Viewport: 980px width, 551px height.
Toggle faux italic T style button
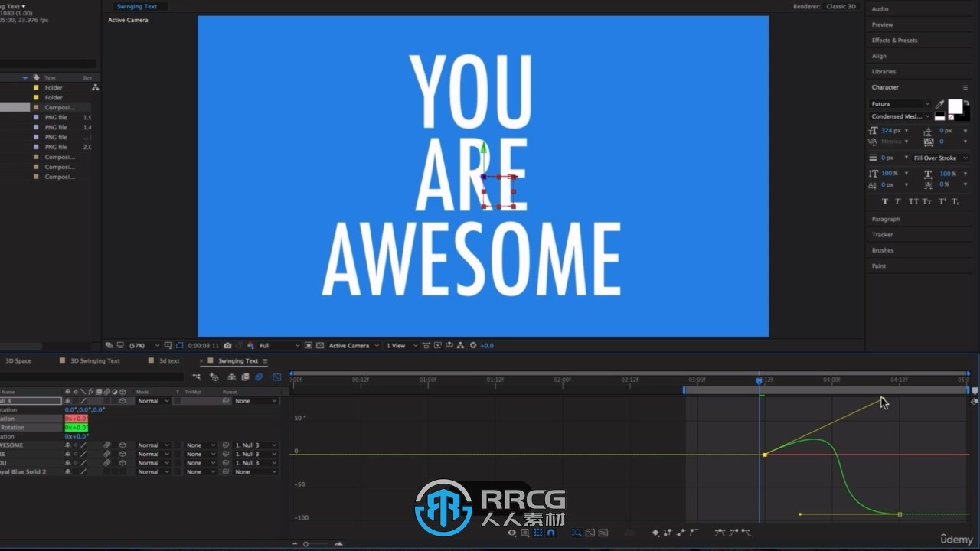pos(898,201)
